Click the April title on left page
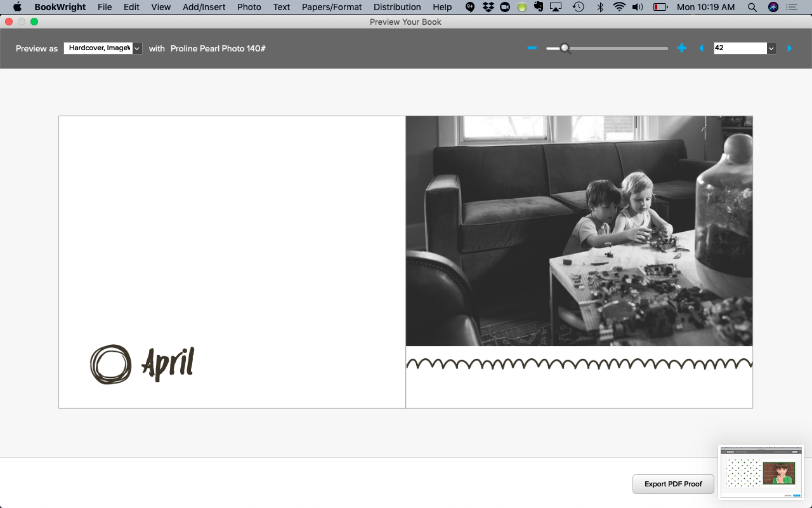Viewport: 812px width, 508px height. point(167,364)
